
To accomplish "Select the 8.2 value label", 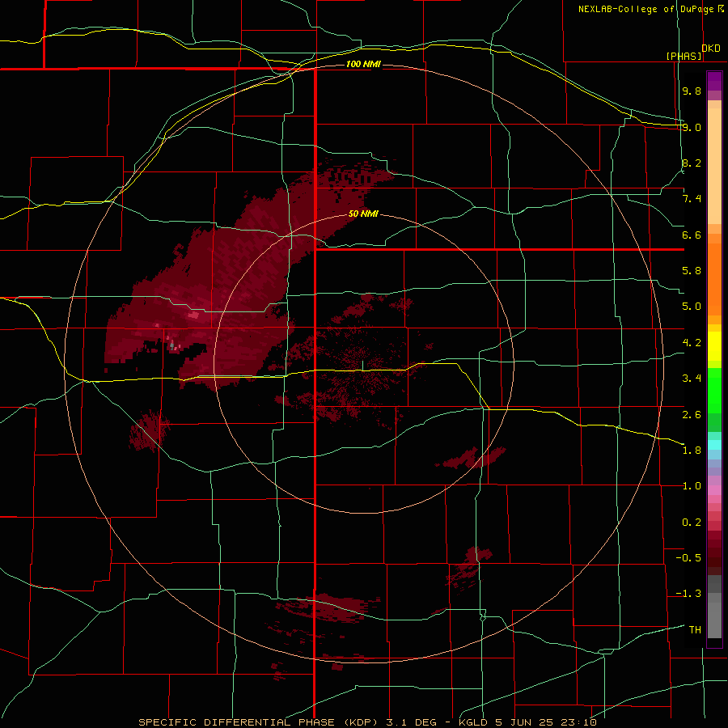I will pos(692,163).
